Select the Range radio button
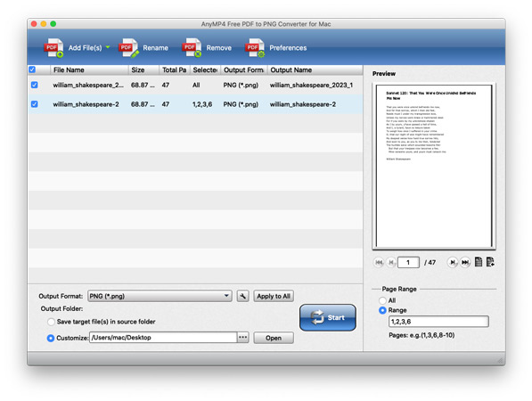The height and width of the screenshot is (401, 532). 382,310
